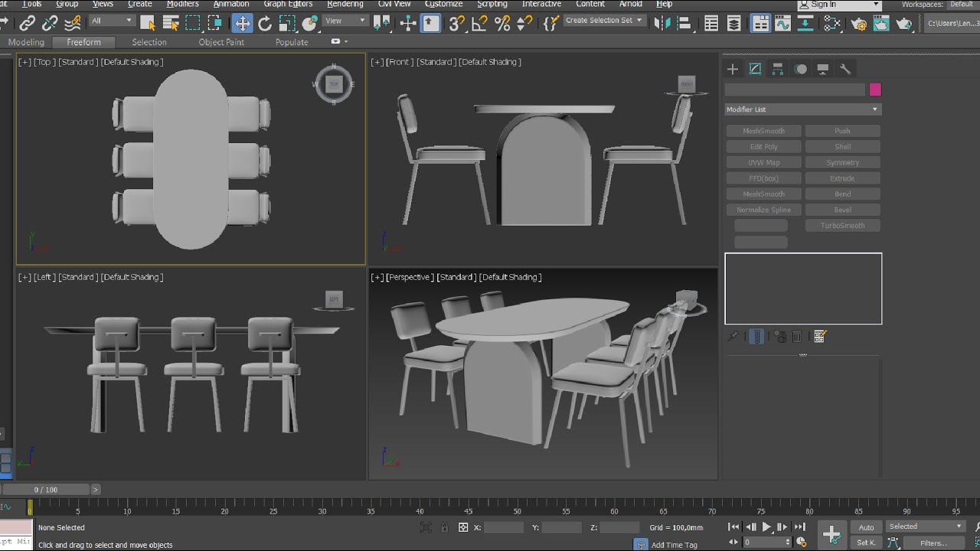Activate the Select and Move tool

[x=242, y=24]
